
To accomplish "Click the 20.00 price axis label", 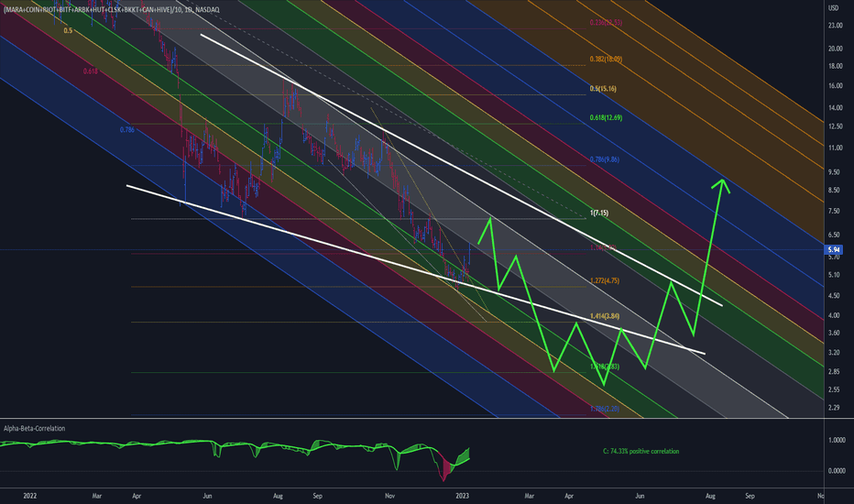I will click(835, 49).
